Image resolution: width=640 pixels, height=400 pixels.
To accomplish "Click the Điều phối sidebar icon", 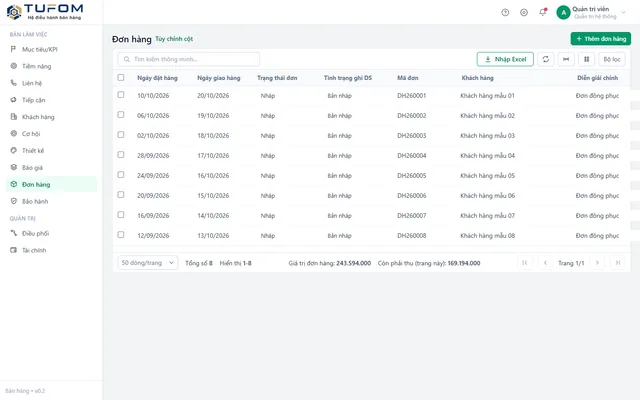I will pos(13,233).
